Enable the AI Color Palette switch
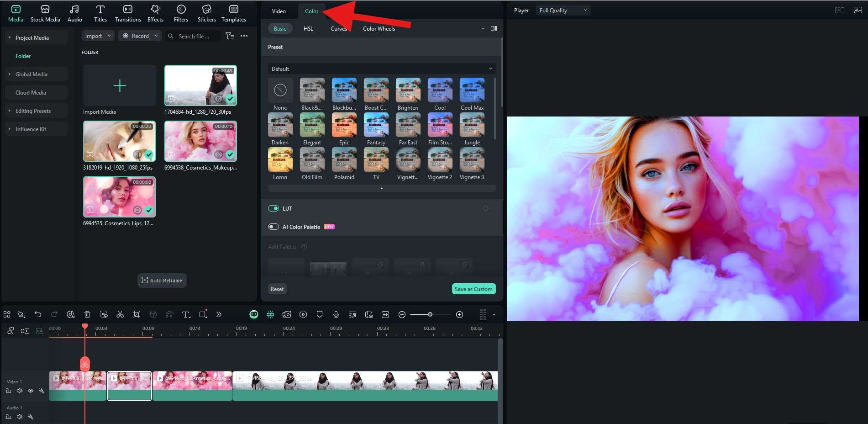The width and height of the screenshot is (868, 424). pos(274,227)
